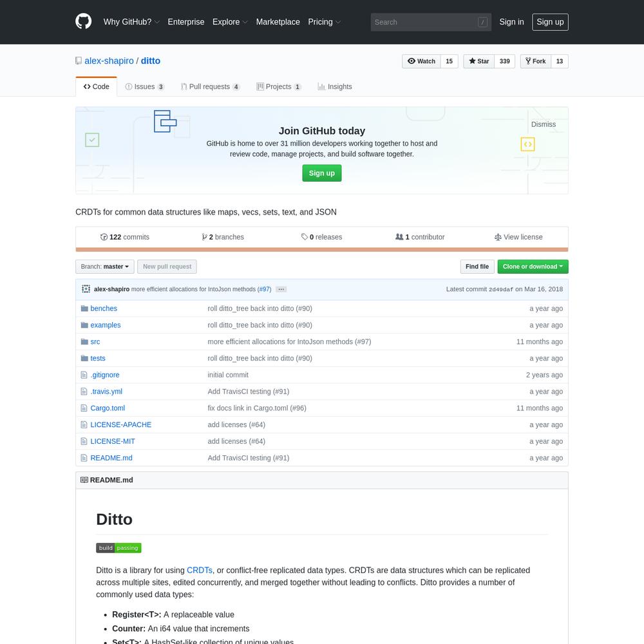Viewport: 644px width, 644px height.
Task: Click the slash shortcut icon in search box
Action: [x=482, y=22]
